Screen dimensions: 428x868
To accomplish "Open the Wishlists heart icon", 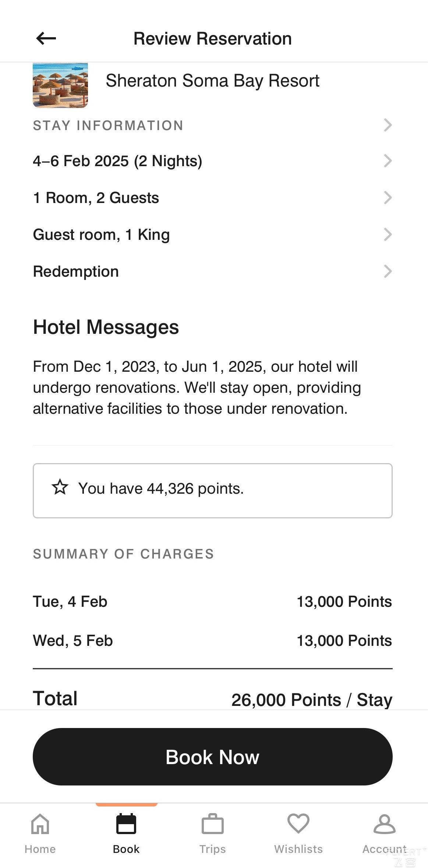I will [x=298, y=824].
